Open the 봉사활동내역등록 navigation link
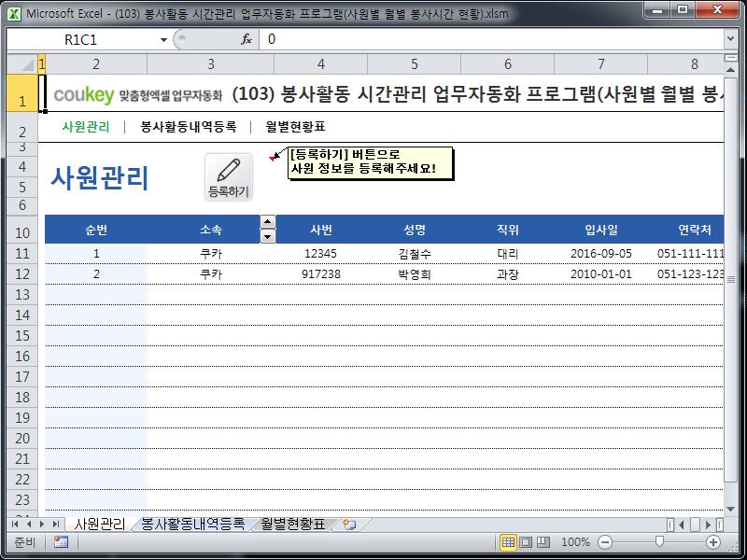The width and height of the screenshot is (747, 560). point(189,127)
